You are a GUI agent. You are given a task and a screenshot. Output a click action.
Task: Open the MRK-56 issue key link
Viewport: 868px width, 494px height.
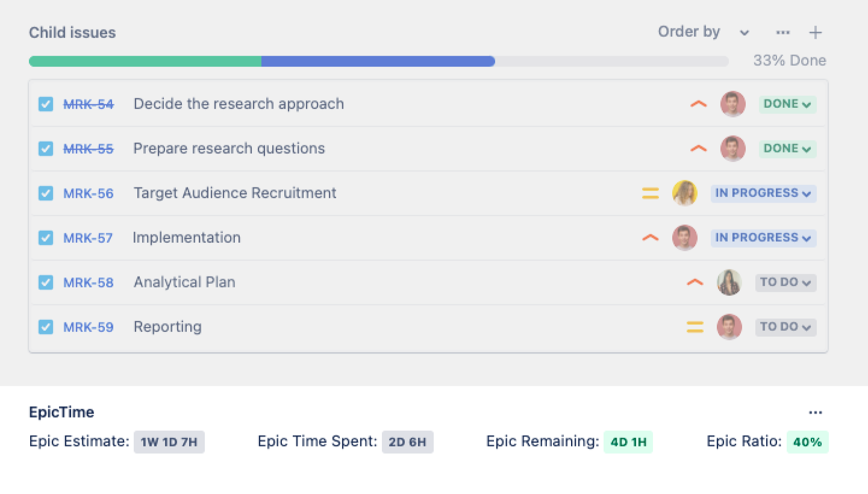pyautogui.click(x=89, y=193)
